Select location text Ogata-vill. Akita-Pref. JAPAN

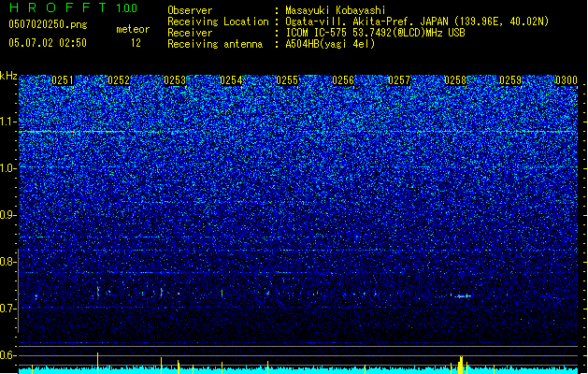(366, 22)
